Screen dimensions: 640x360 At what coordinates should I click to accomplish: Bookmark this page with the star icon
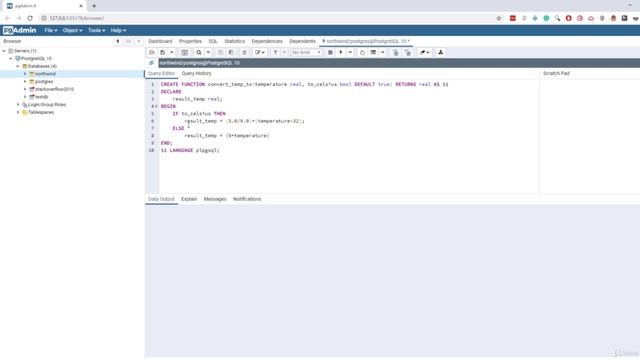[x=499, y=18]
